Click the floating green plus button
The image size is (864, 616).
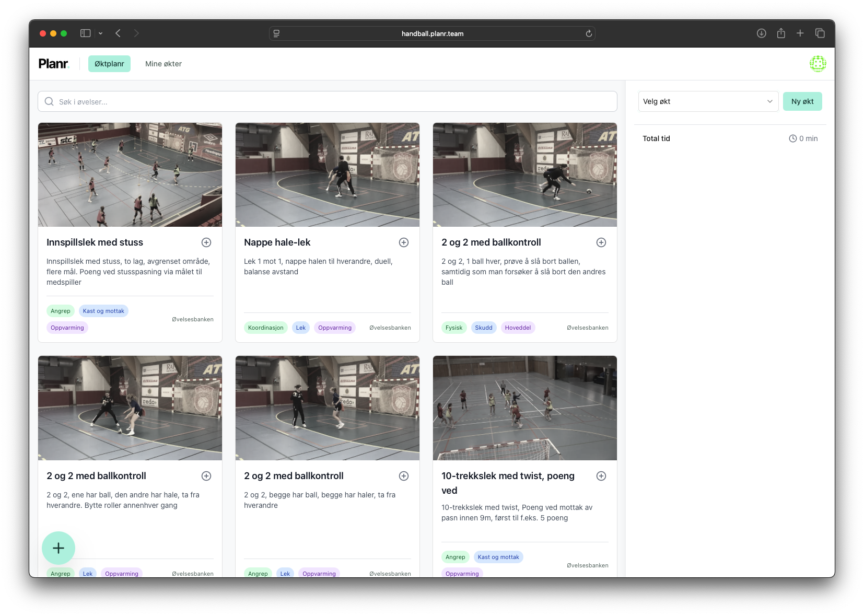coord(59,548)
